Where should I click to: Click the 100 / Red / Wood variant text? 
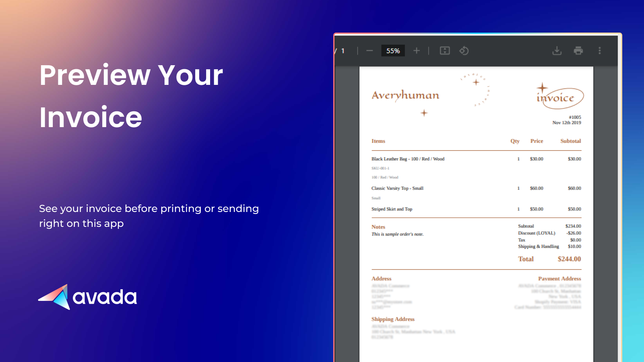(x=385, y=177)
